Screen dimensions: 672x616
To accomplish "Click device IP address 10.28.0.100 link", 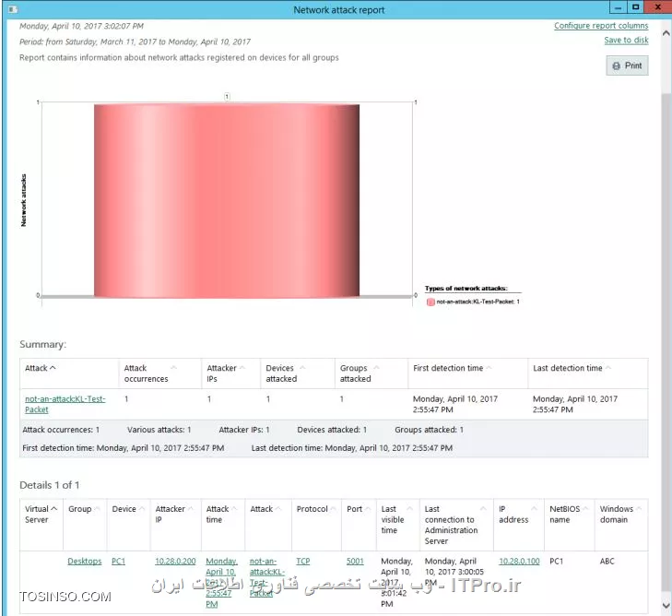I will (519, 561).
